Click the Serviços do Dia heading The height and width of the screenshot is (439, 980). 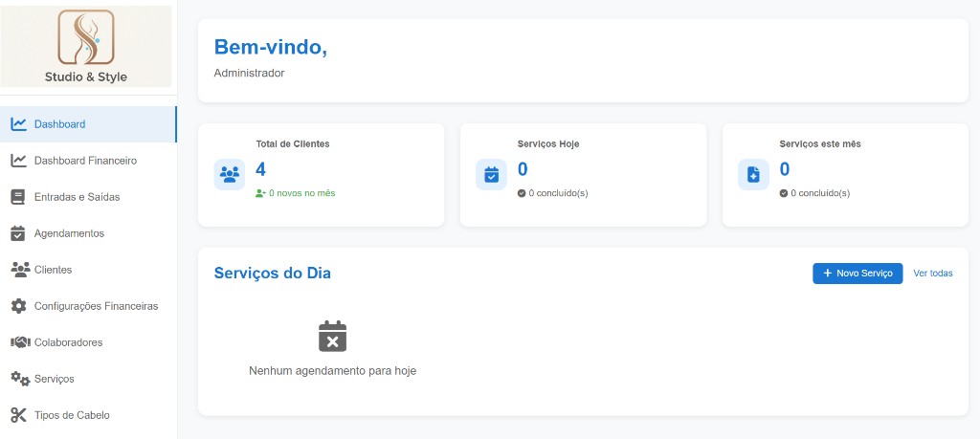tap(273, 273)
